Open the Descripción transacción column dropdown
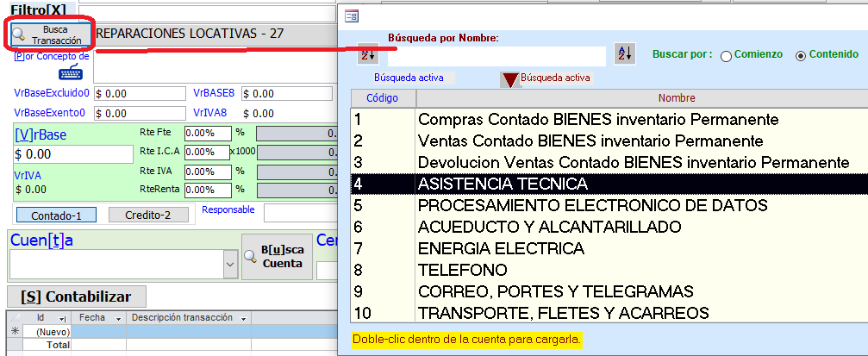 point(243,318)
